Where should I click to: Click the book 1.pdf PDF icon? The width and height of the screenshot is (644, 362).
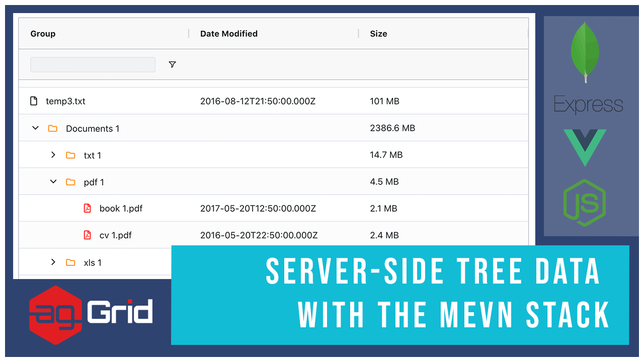(88, 208)
